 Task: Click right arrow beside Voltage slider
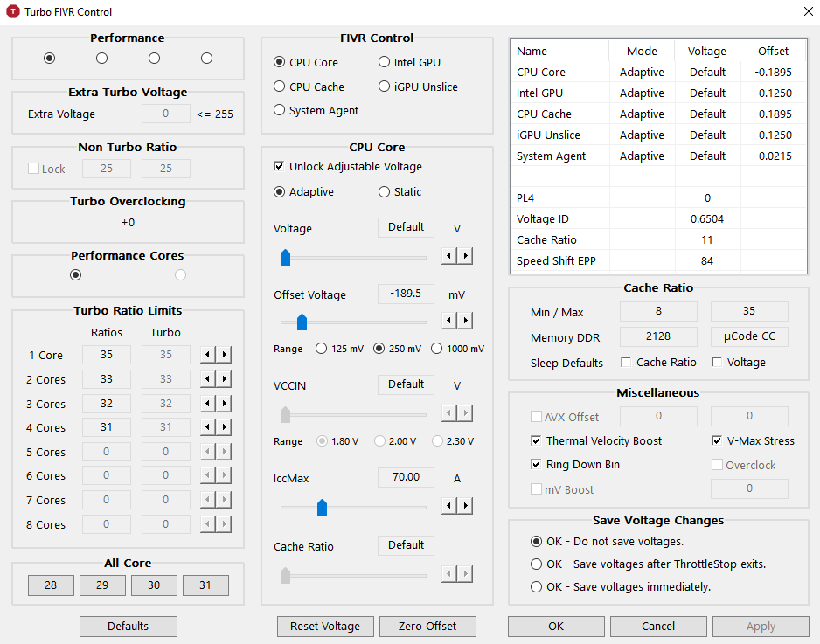click(x=465, y=256)
